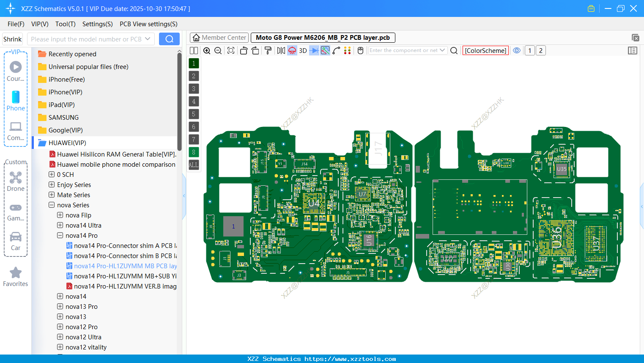
Task: Collapse the nova14 Pro node
Action: tap(60, 235)
